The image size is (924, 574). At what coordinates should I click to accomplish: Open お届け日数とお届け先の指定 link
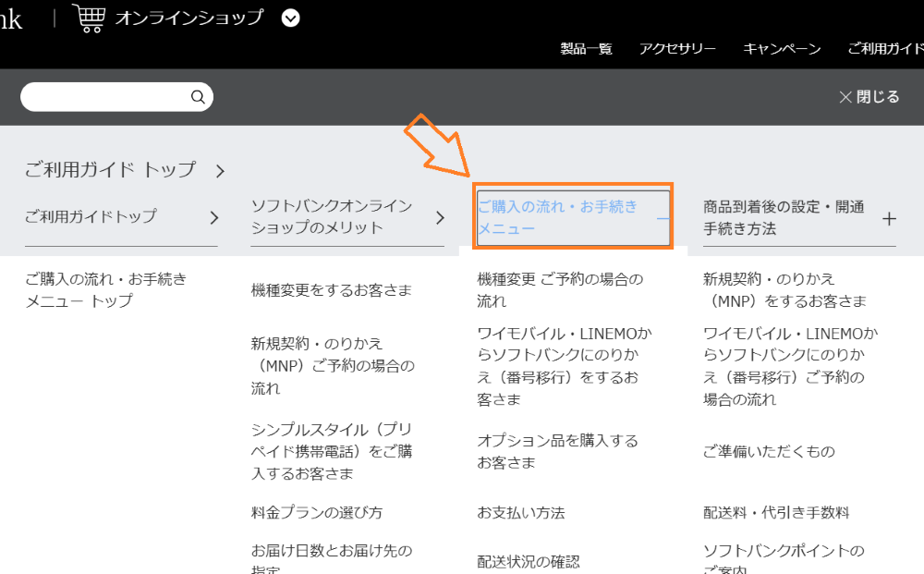(x=332, y=559)
